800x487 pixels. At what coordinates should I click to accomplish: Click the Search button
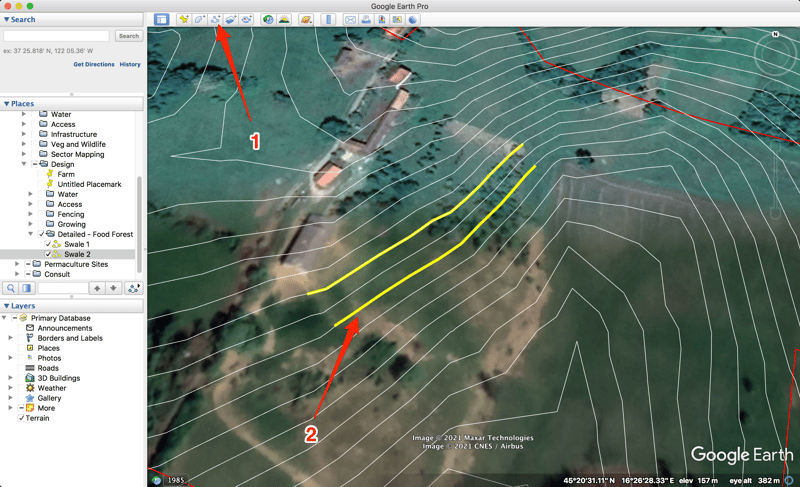coord(128,36)
